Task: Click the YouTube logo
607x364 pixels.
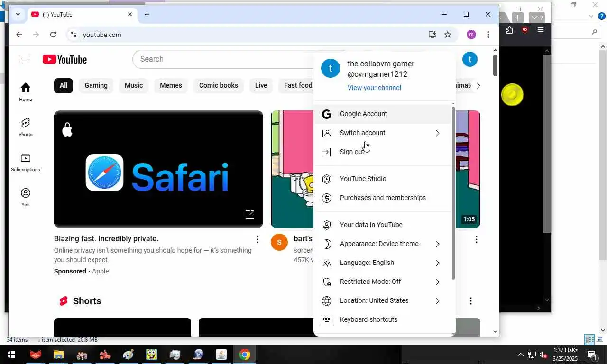Action: tap(64, 59)
